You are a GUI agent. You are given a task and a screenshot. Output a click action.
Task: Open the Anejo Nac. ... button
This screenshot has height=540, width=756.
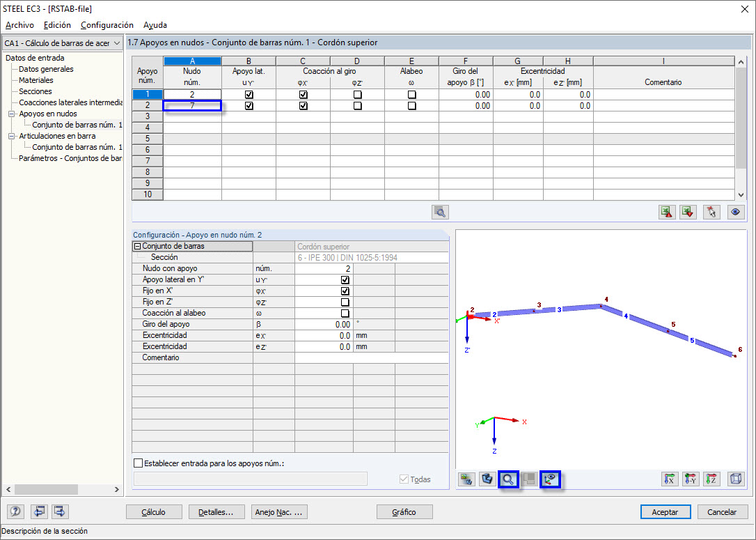[x=278, y=512]
